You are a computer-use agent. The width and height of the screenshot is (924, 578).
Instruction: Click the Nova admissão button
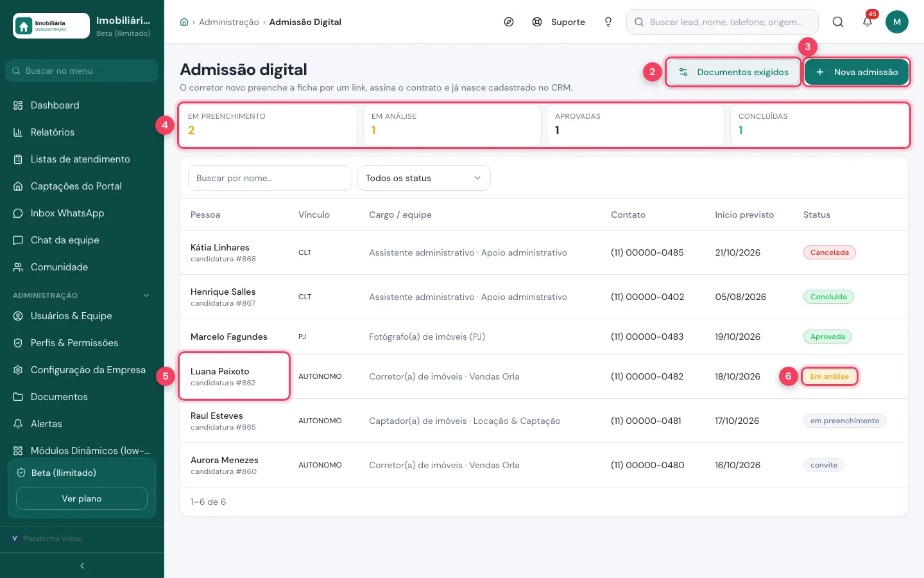(x=857, y=72)
